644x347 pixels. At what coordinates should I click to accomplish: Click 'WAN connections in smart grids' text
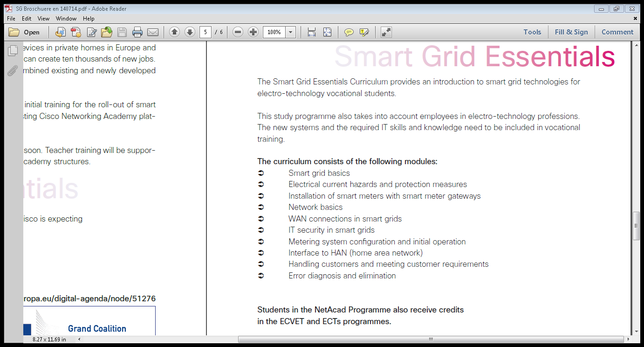point(345,219)
